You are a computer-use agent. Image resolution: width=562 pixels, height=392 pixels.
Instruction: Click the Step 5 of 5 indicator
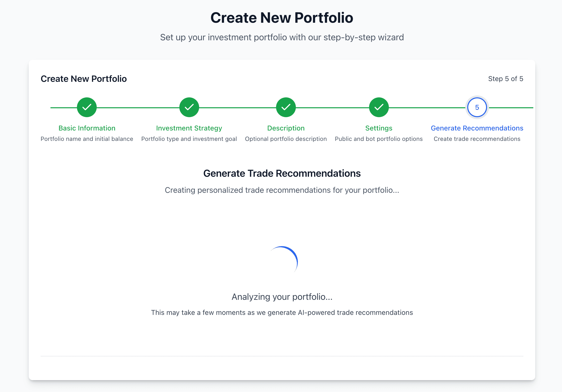click(506, 79)
